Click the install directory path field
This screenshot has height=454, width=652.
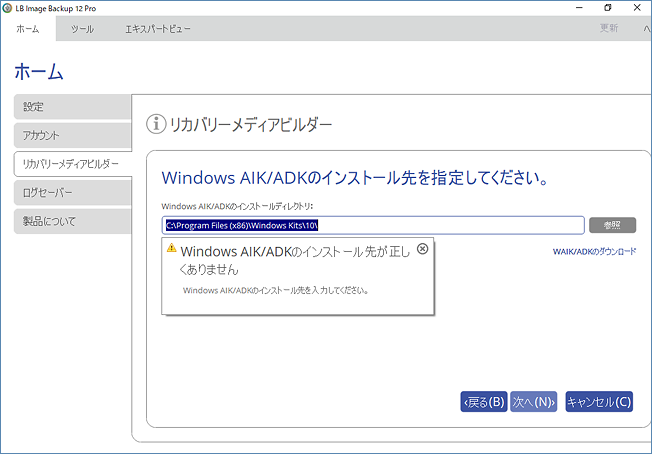tap(373, 225)
